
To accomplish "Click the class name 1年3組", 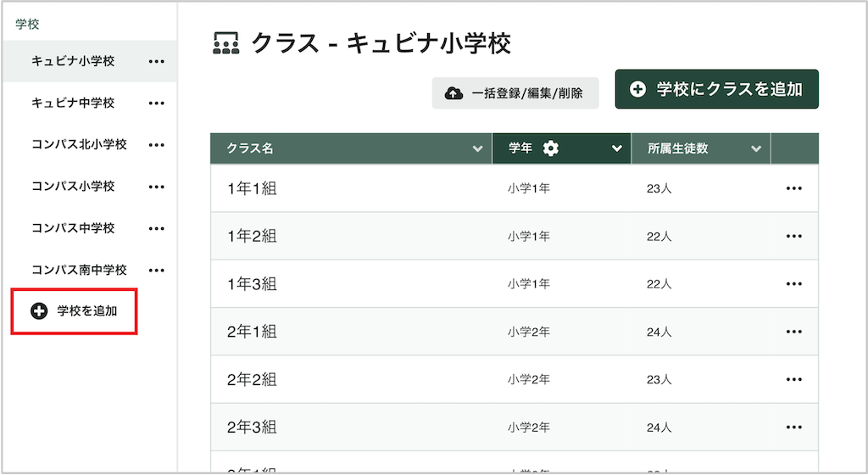I will pyautogui.click(x=252, y=284).
